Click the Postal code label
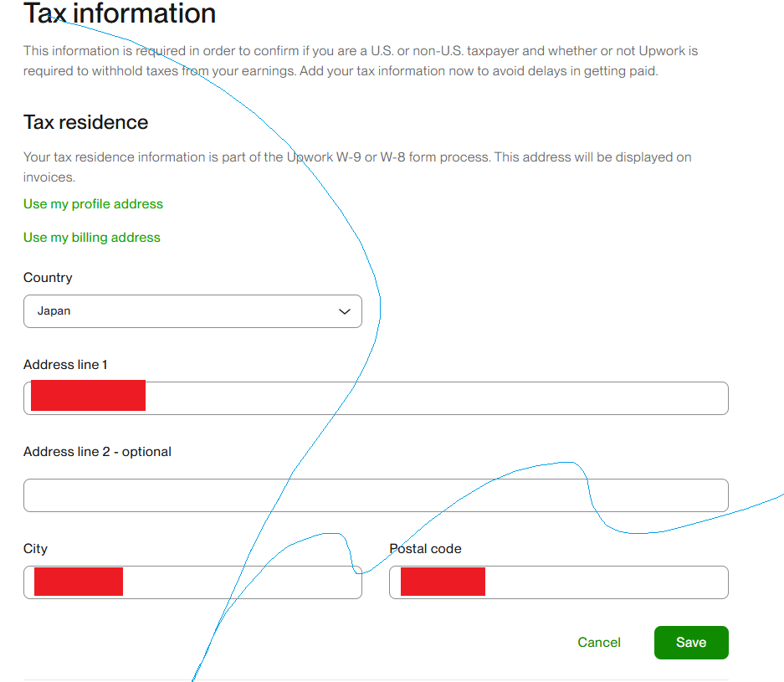The width and height of the screenshot is (784, 682). [x=426, y=548]
